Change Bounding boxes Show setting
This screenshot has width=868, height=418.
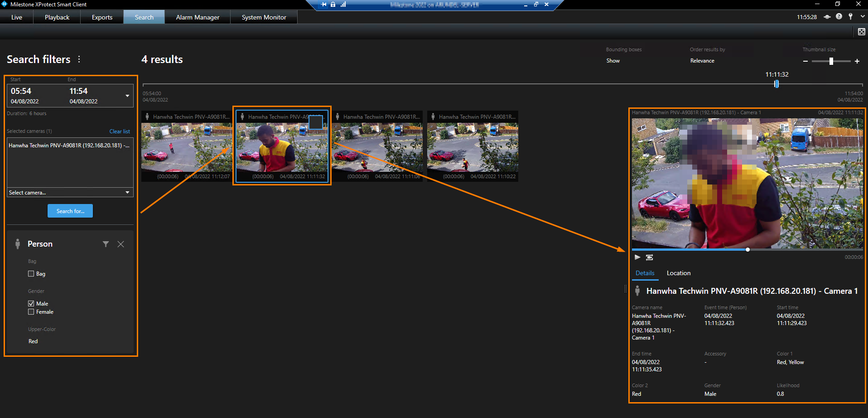[613, 61]
